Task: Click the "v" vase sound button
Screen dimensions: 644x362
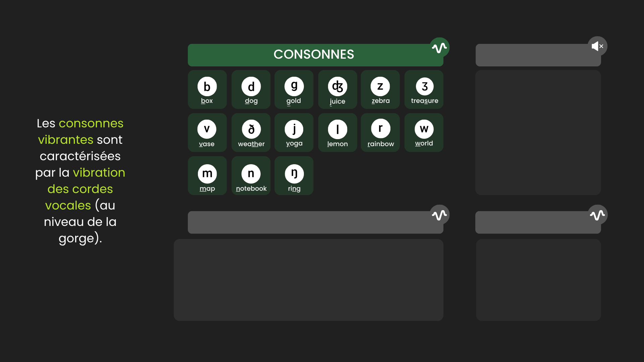Action: (207, 133)
